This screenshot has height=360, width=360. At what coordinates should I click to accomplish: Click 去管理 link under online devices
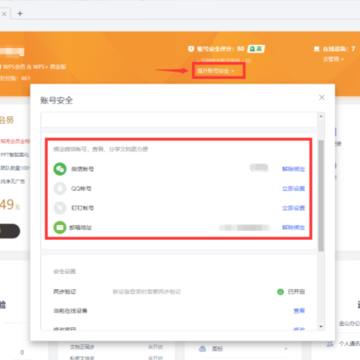click(333, 59)
